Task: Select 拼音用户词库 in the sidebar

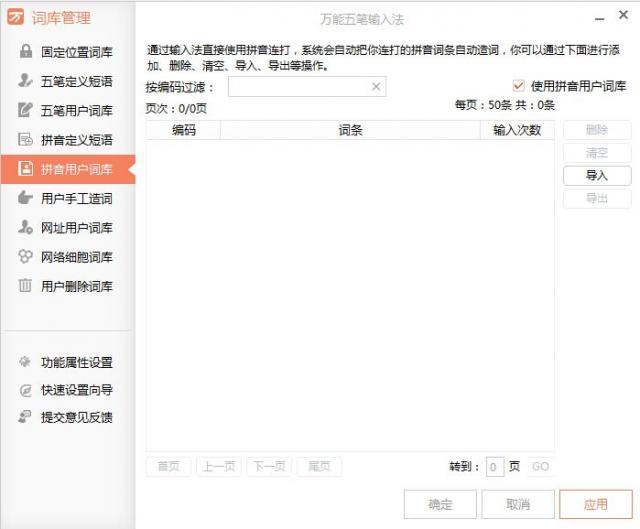Action: click(x=68, y=169)
